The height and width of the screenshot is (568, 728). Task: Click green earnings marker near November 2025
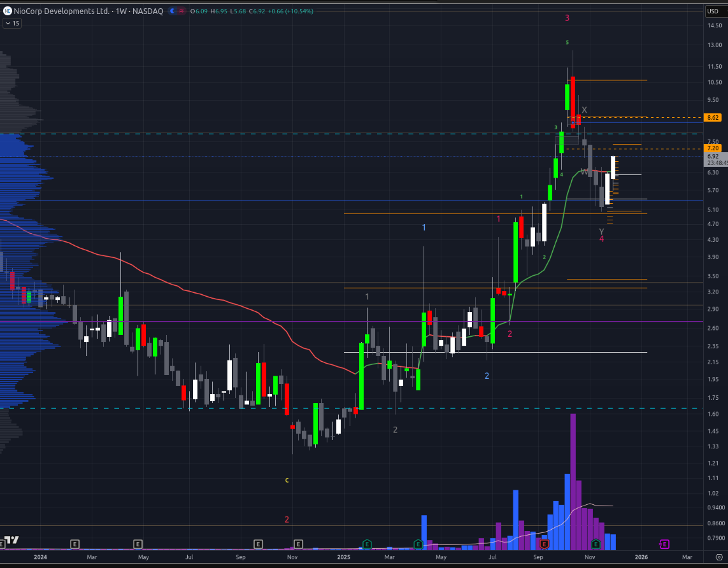(x=596, y=544)
